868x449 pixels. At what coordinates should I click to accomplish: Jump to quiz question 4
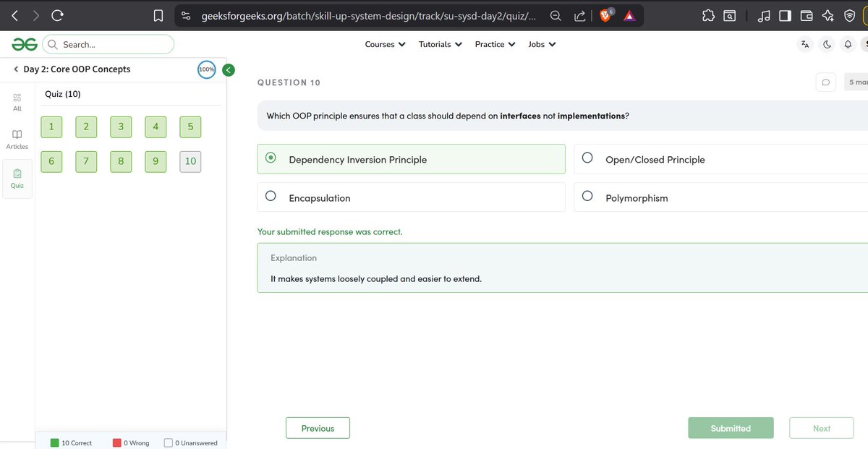click(156, 127)
